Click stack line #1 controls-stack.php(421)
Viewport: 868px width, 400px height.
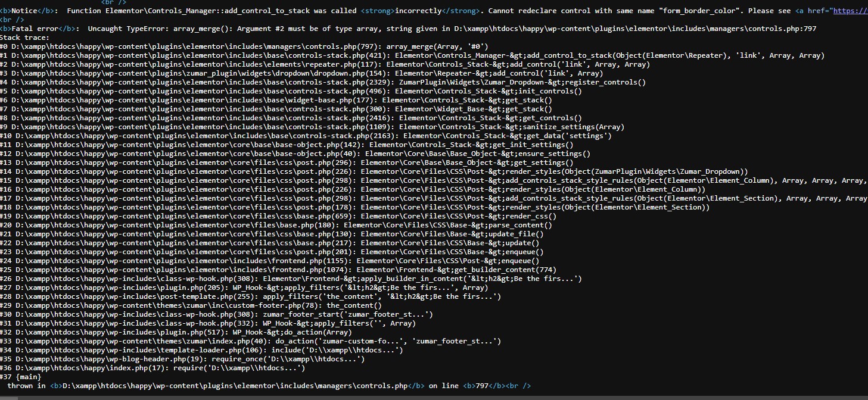412,55
